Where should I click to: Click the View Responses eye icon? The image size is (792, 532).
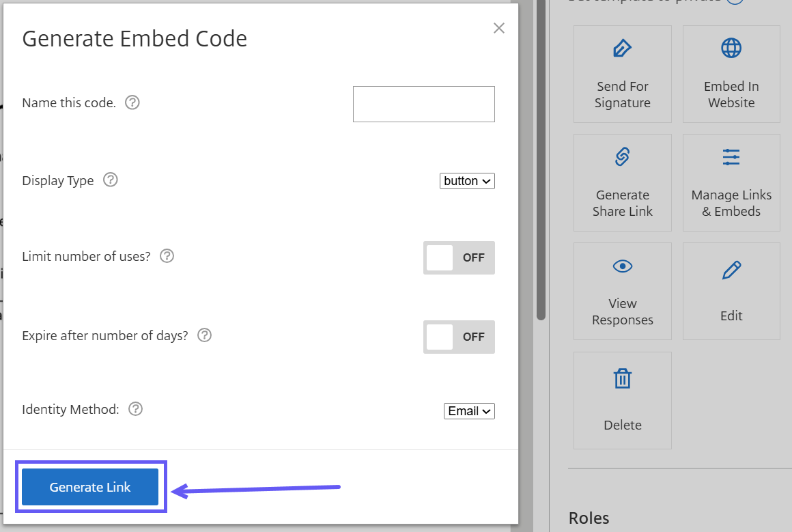coord(622,266)
